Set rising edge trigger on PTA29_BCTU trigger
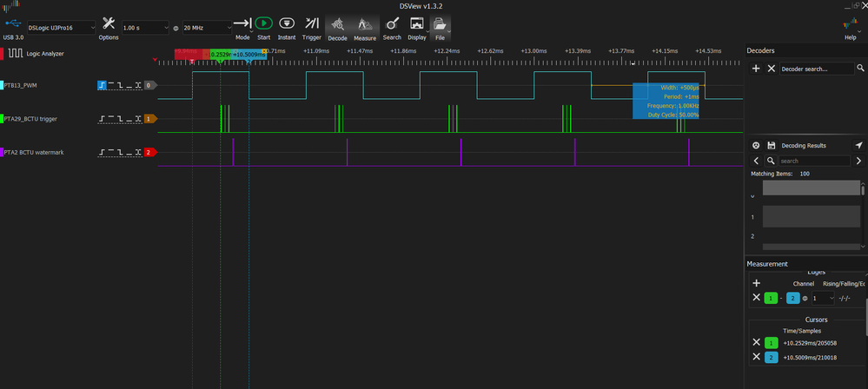The image size is (868, 389). [102, 118]
